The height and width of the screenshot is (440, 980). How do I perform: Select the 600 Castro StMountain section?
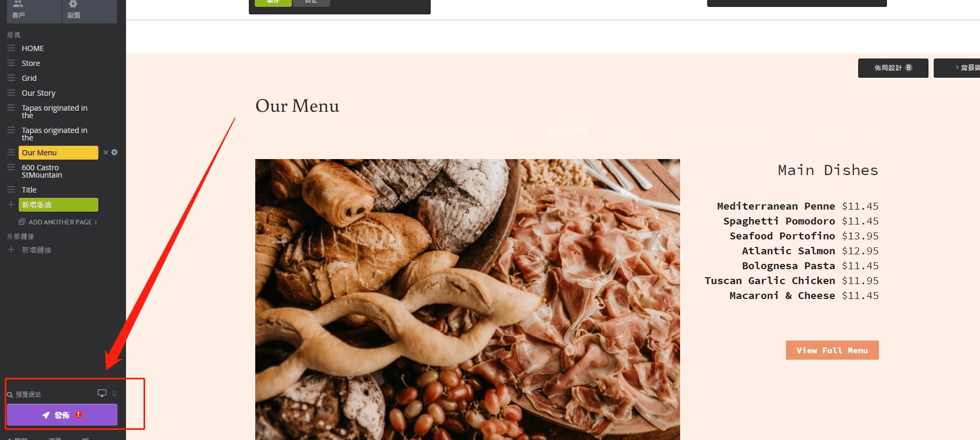pos(42,171)
